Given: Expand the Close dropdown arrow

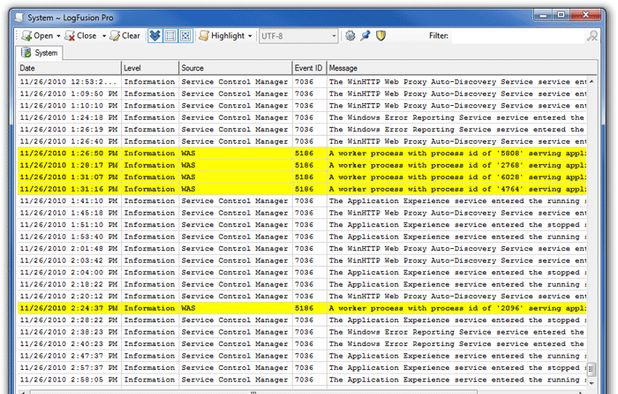Looking at the screenshot, I should point(104,36).
